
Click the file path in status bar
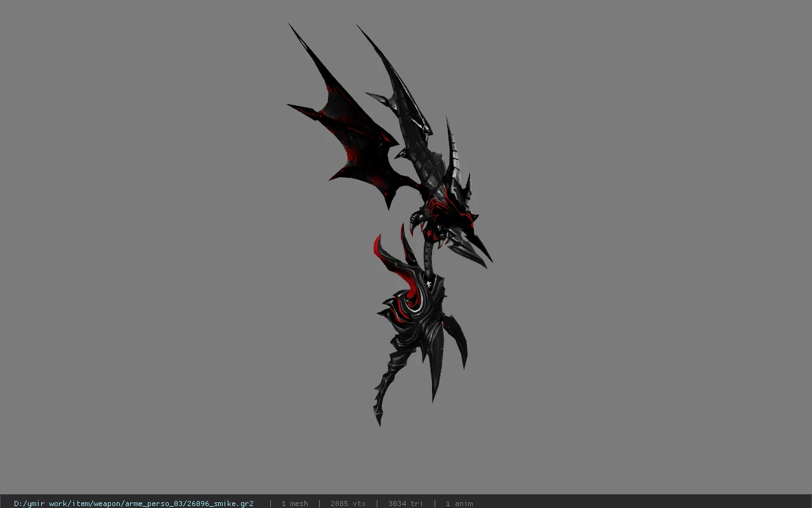[x=134, y=504]
